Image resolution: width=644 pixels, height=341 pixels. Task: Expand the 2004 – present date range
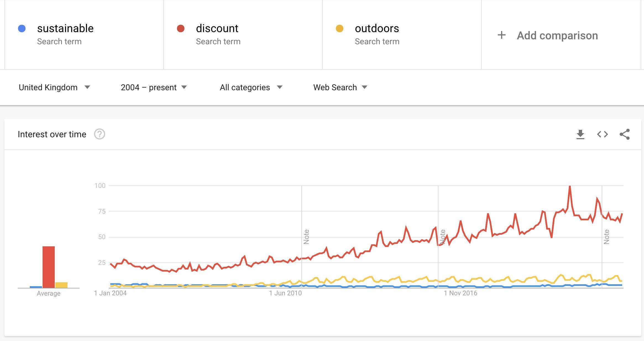click(154, 87)
